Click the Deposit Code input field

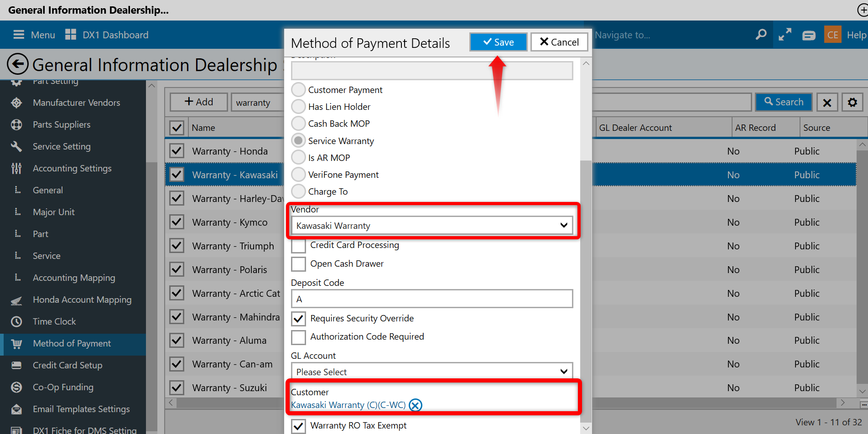click(432, 299)
